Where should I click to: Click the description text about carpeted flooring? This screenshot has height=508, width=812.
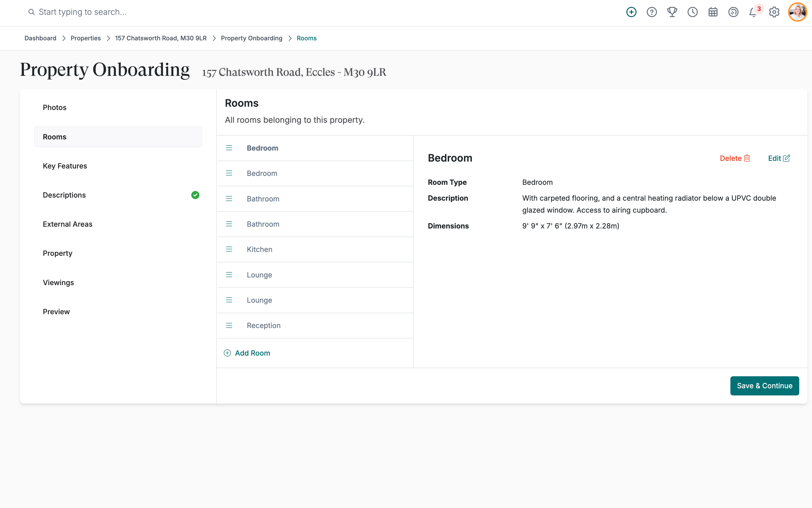click(x=649, y=204)
